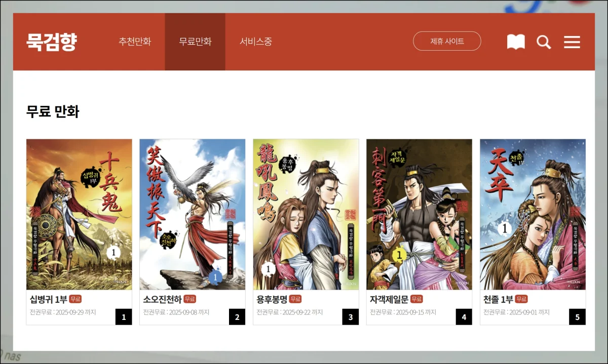Click the 자객제일문 title link
The width and height of the screenshot is (608, 364).
[x=389, y=299]
